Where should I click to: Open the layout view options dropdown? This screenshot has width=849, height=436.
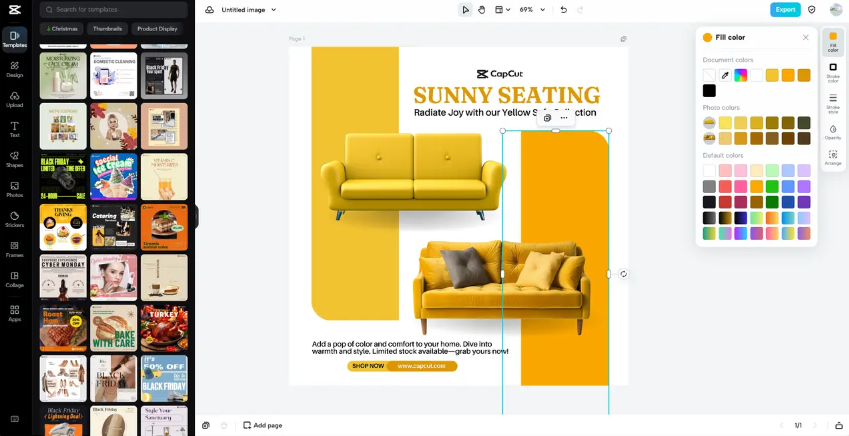[502, 10]
